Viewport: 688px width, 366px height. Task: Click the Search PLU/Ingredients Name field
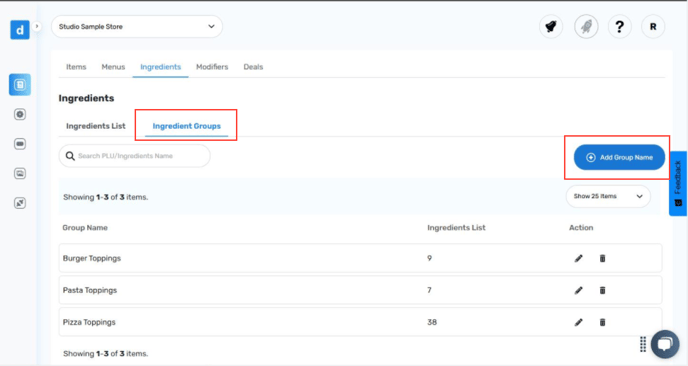tap(135, 156)
